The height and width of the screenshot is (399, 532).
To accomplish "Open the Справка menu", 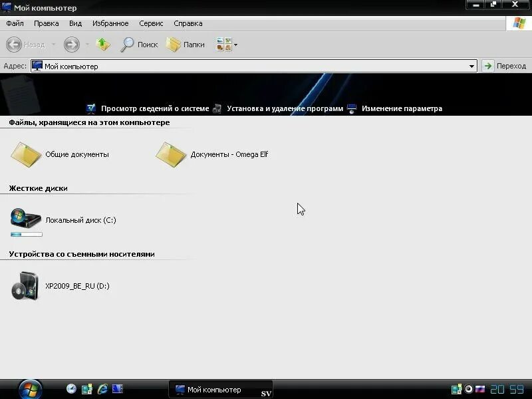I will coord(188,23).
